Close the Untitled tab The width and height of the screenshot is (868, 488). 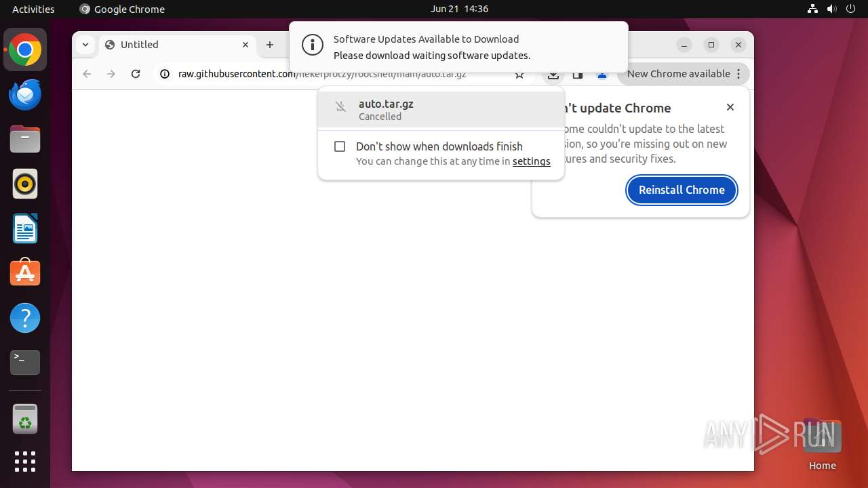pos(245,45)
